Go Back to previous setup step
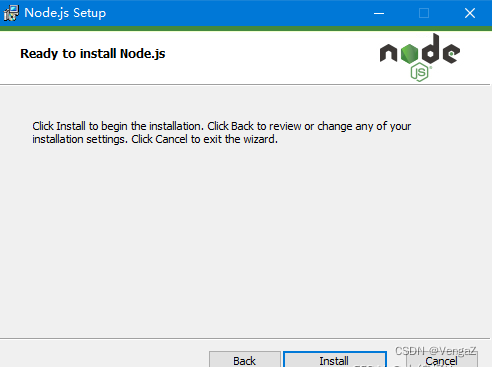The image size is (492, 367). [245, 359]
